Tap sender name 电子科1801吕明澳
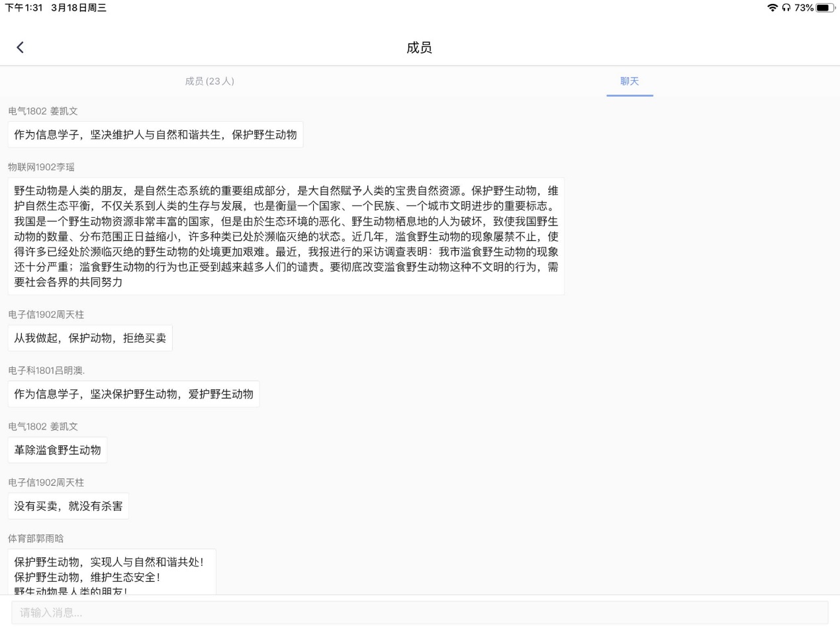 (46, 371)
